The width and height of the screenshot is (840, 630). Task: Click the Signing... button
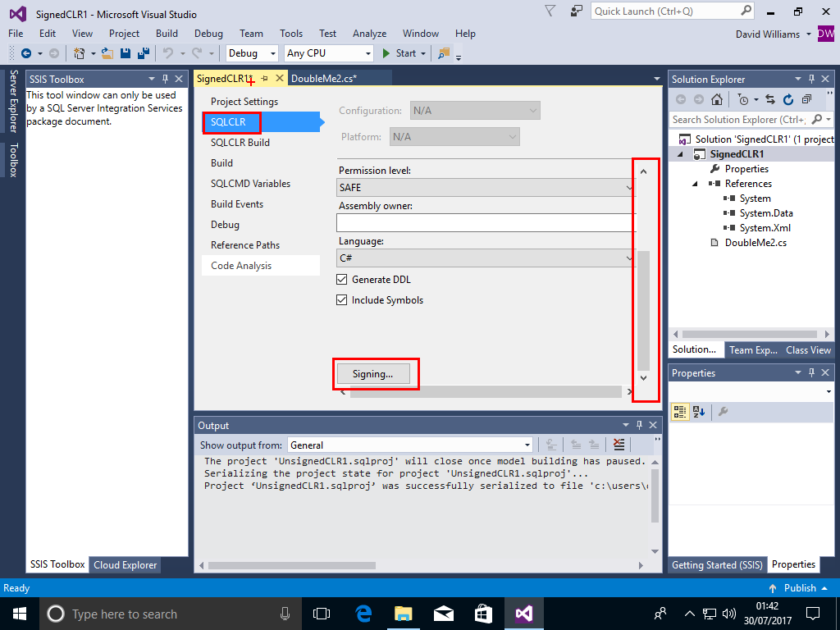click(x=372, y=374)
